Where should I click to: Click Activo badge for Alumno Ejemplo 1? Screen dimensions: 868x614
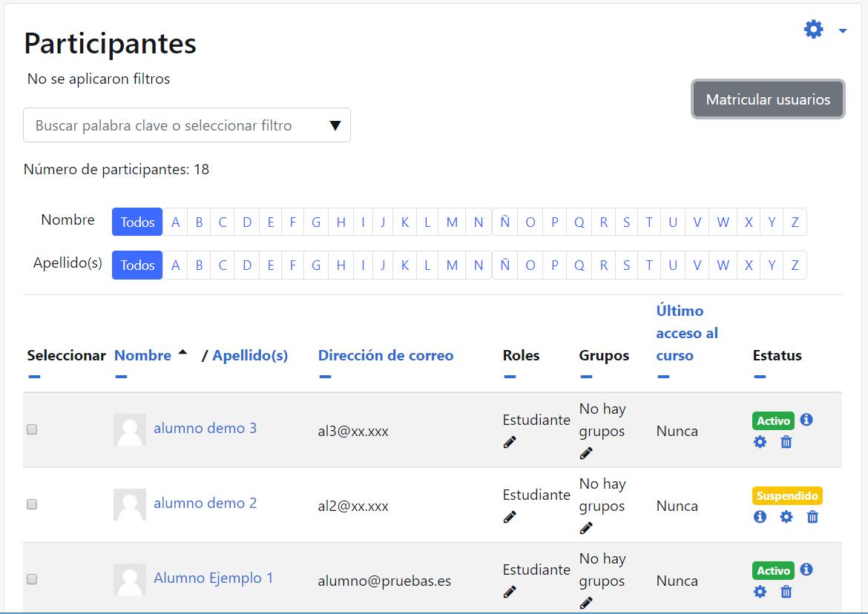click(773, 570)
